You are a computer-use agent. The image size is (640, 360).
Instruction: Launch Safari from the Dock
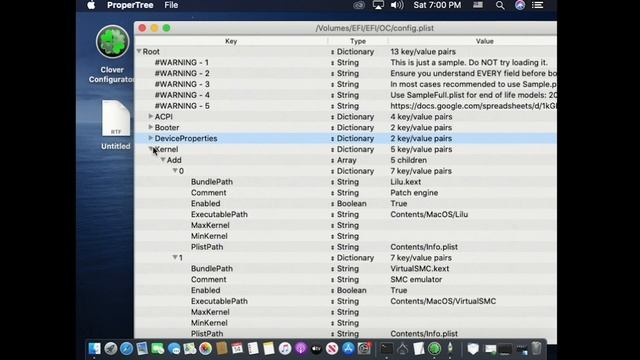coord(127,349)
